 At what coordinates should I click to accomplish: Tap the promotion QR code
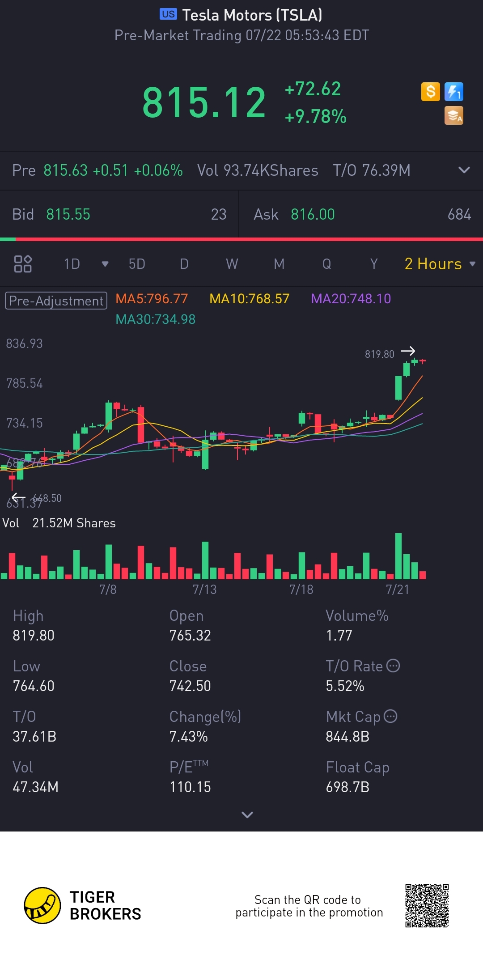[427, 905]
